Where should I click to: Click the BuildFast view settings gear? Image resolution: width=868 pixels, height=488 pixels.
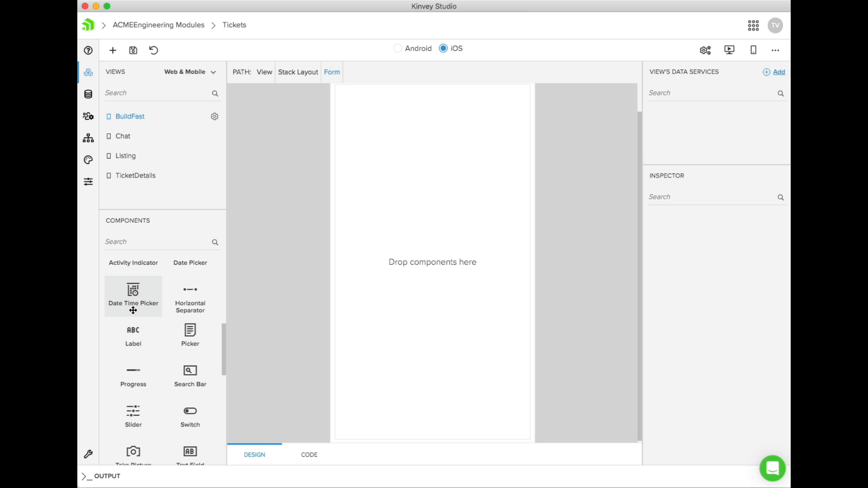pos(215,117)
